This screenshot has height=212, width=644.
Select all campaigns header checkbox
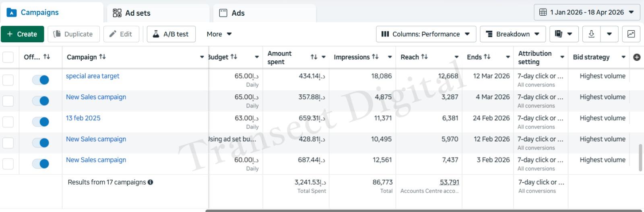[8, 57]
